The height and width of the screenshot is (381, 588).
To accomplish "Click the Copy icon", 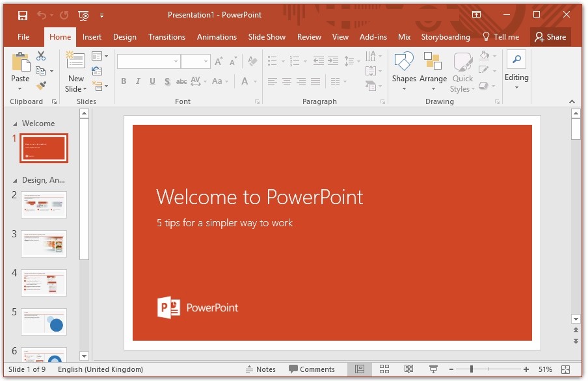I will tap(40, 70).
